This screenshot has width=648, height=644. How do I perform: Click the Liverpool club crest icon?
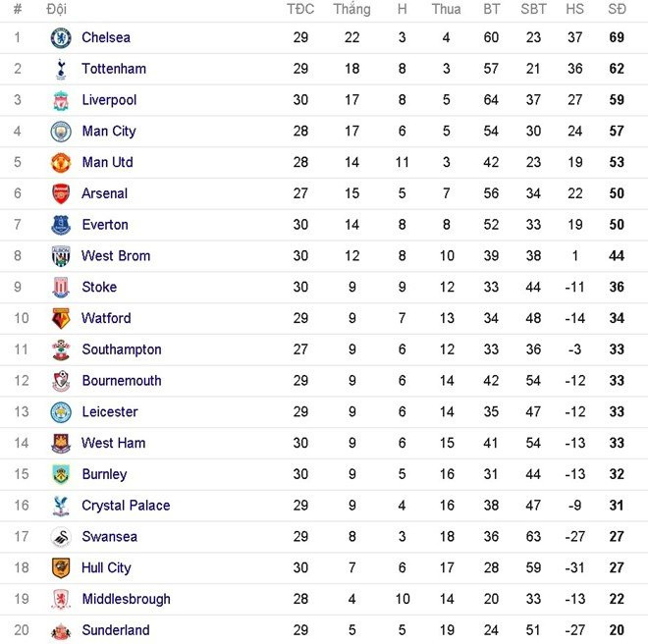pyautogui.click(x=61, y=100)
